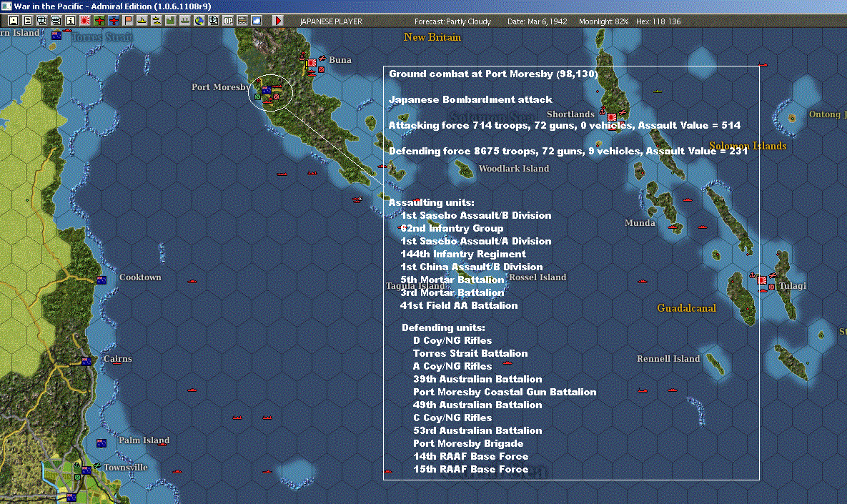
Task: Click the Date: Mar 6, 1942 text
Action: pyautogui.click(x=538, y=21)
